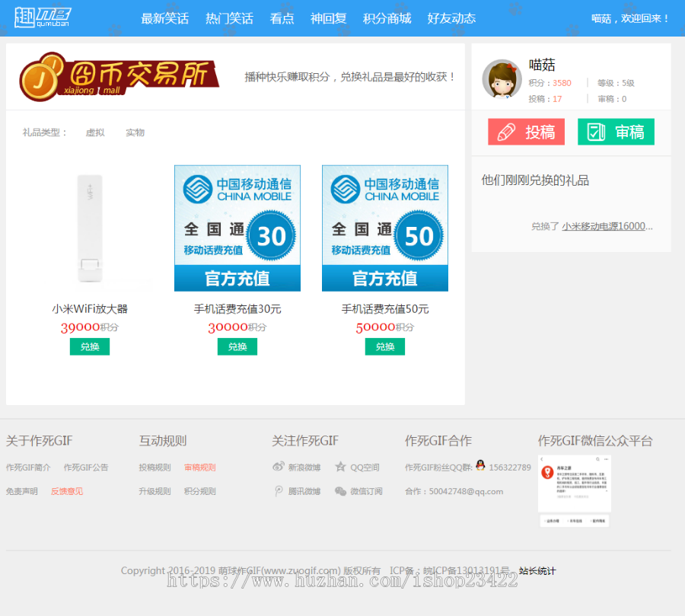Open the 微信订阅 link
The width and height of the screenshot is (685, 616).
tap(366, 491)
